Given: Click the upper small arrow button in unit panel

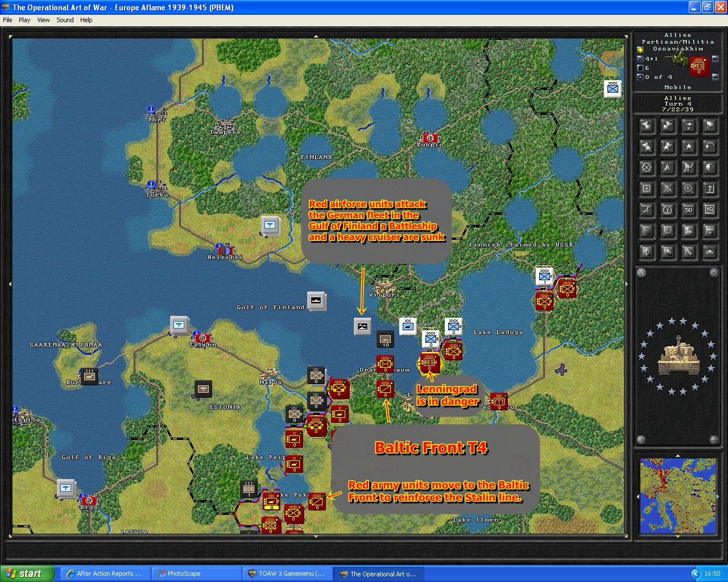Looking at the screenshot, I should [x=715, y=59].
